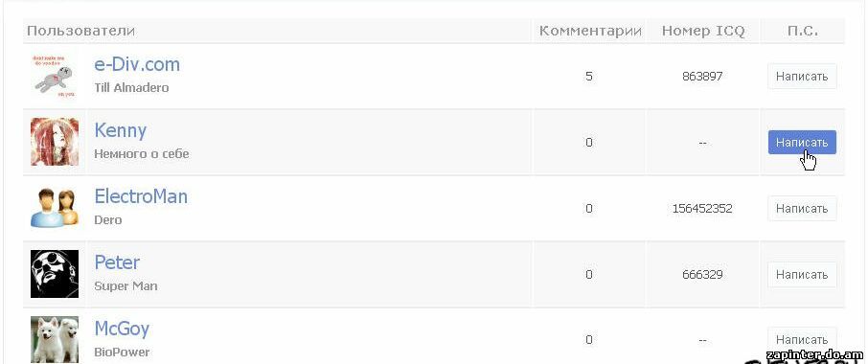
Task: Open McGoy's white puppies avatar
Action: [x=55, y=339]
